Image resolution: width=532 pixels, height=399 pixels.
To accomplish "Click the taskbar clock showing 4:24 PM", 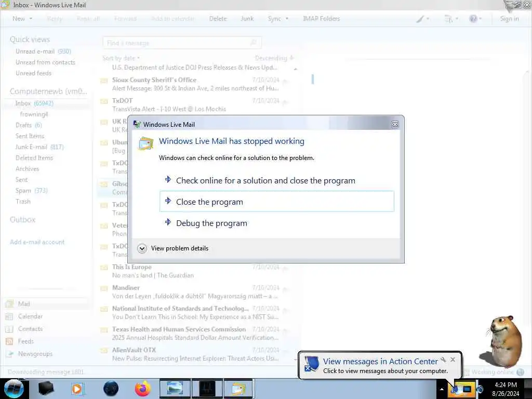I will [506, 389].
